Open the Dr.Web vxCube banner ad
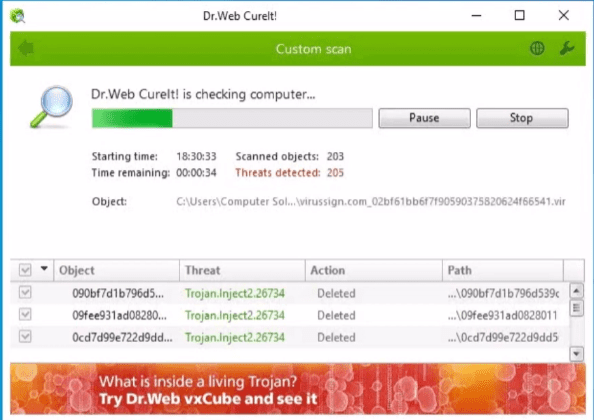 (x=298, y=389)
